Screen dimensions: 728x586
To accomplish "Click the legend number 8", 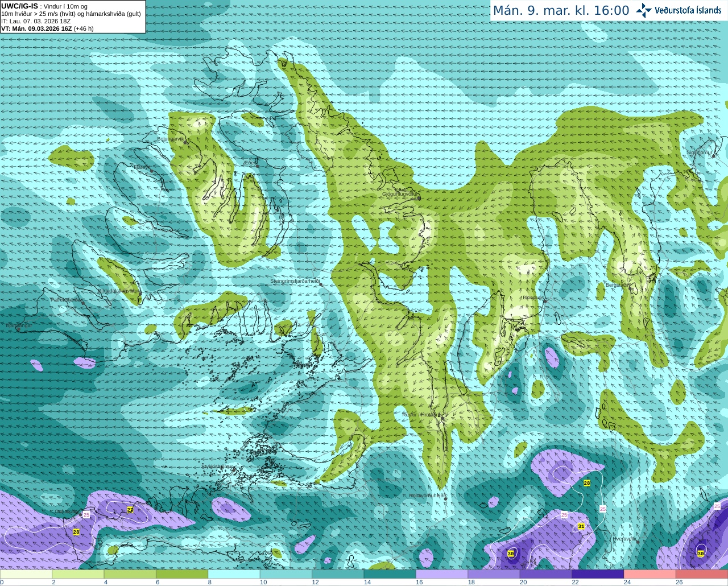I will point(209,582).
